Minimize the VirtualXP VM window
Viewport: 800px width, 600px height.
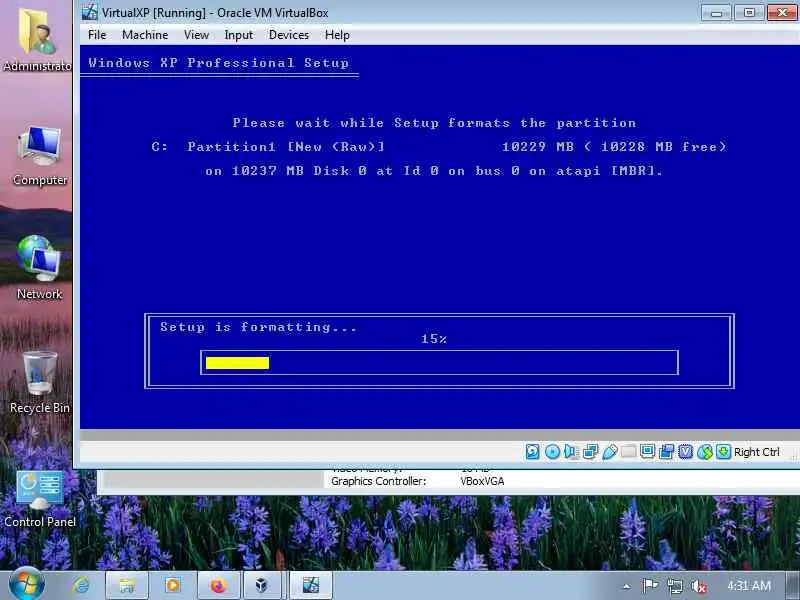coord(716,12)
